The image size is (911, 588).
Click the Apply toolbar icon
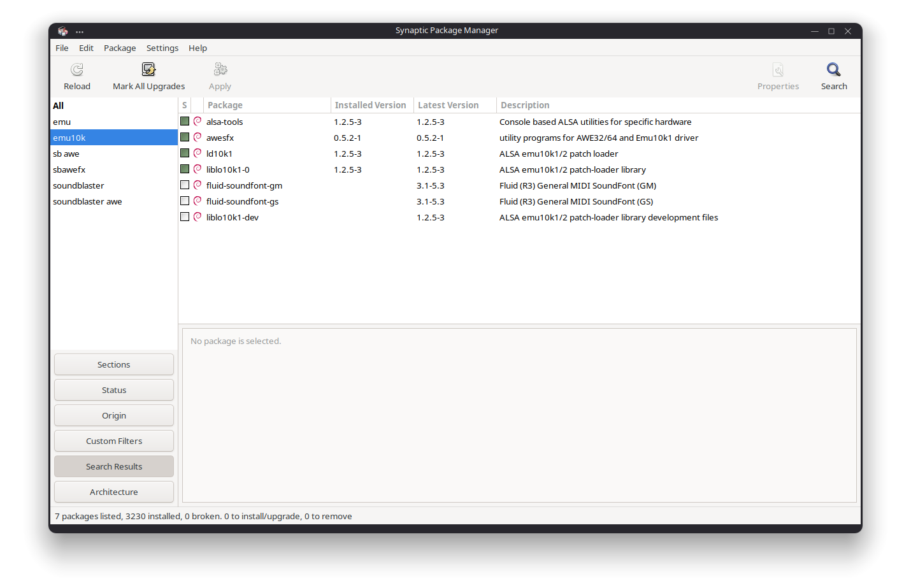click(220, 69)
